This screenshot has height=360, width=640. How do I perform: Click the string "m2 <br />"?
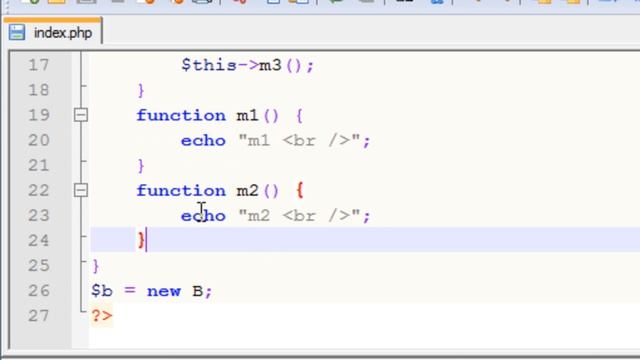tap(299, 216)
